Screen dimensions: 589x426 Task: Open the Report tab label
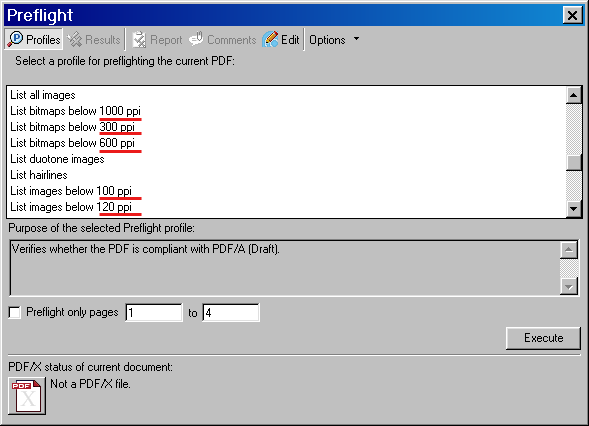[166, 40]
